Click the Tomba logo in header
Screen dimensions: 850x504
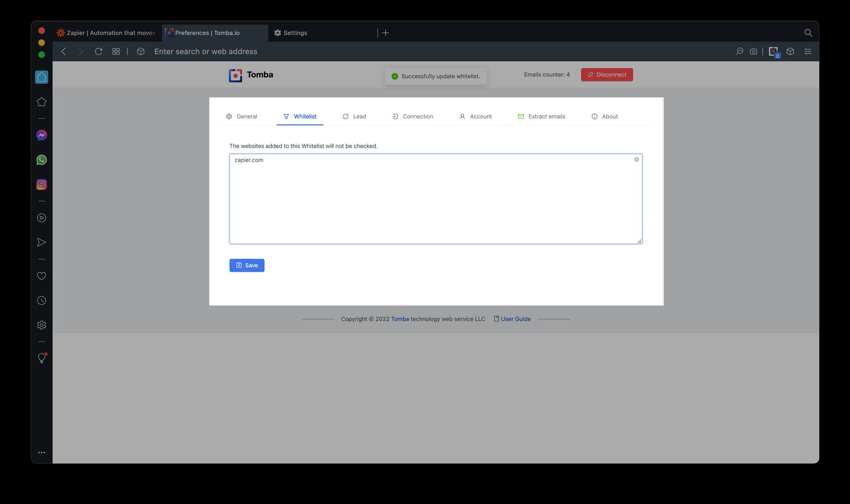[251, 75]
